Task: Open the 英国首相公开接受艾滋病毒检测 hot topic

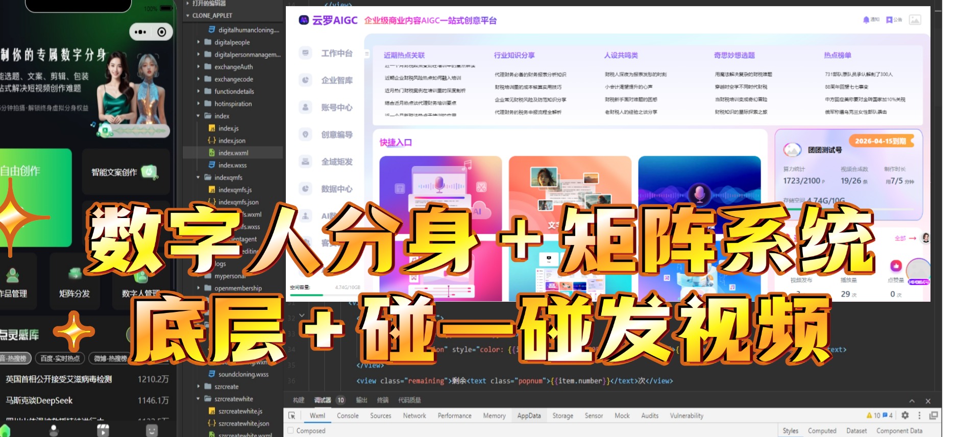Action: tap(59, 379)
